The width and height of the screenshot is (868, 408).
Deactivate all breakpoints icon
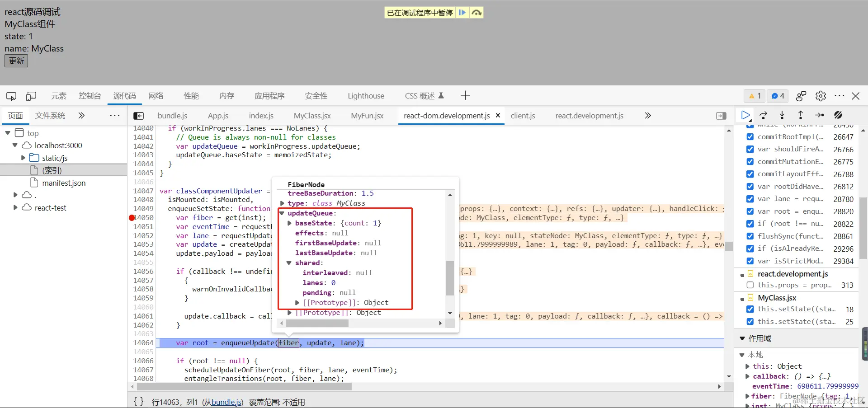(x=838, y=115)
